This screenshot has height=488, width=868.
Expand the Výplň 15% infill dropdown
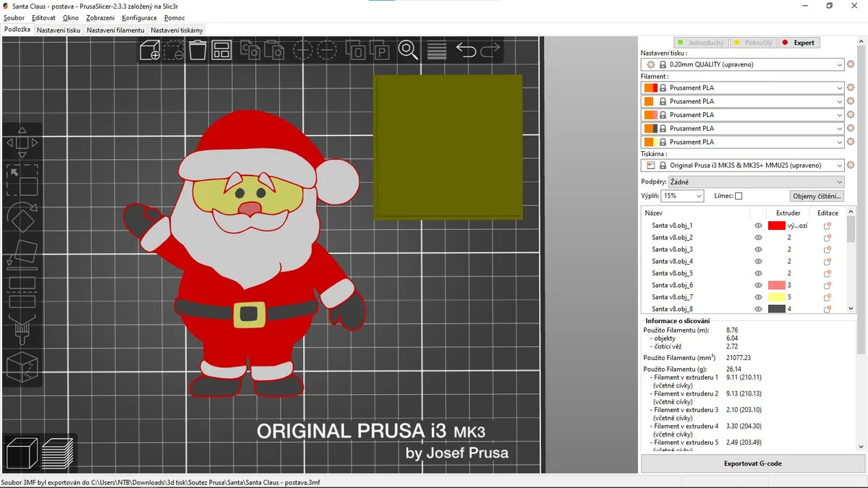(682, 196)
